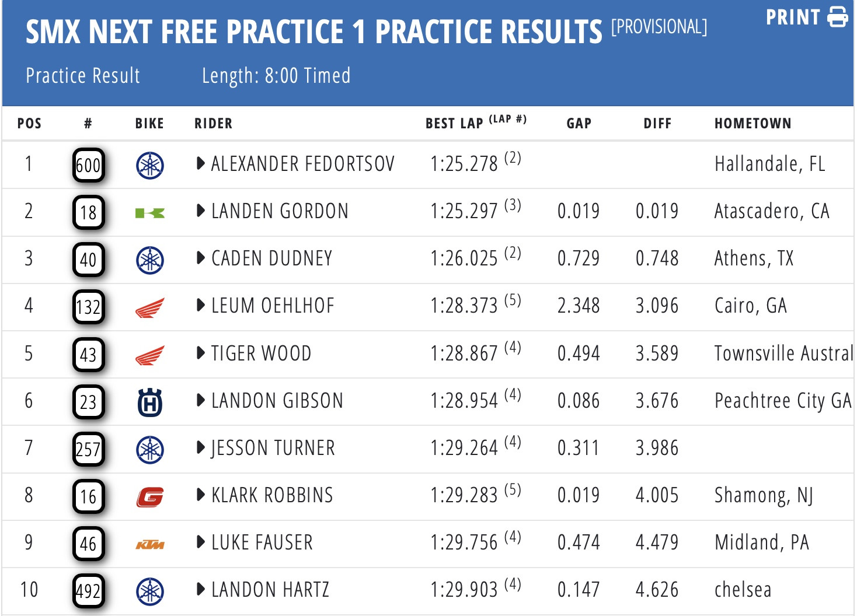Open Landen Gordon rider name
The image size is (857, 616).
280,211
